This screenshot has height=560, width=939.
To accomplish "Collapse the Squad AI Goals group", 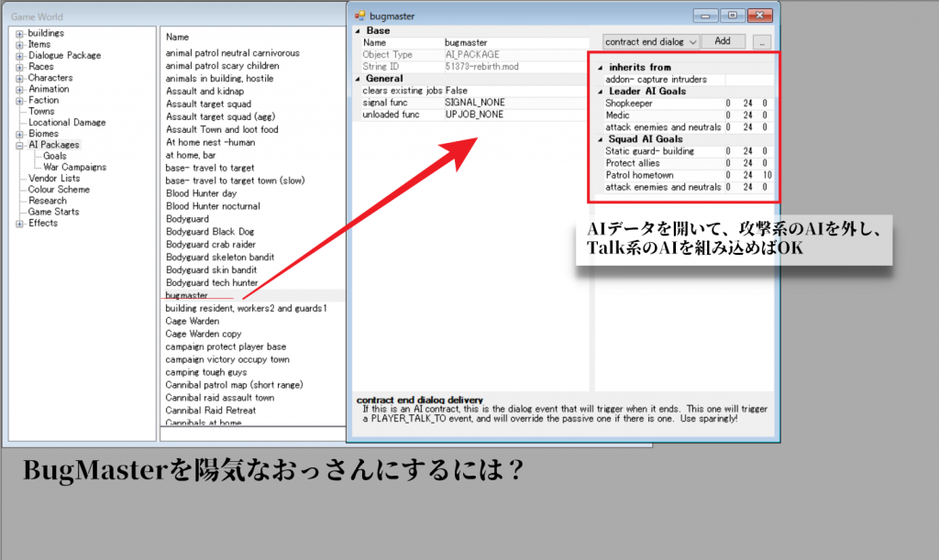I will click(601, 139).
